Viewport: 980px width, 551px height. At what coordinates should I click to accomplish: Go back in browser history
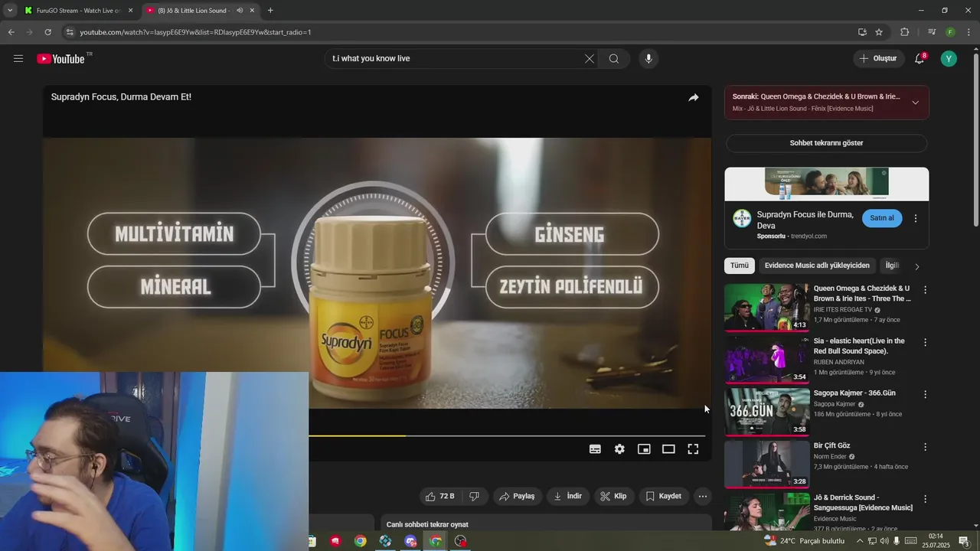coord(11,32)
